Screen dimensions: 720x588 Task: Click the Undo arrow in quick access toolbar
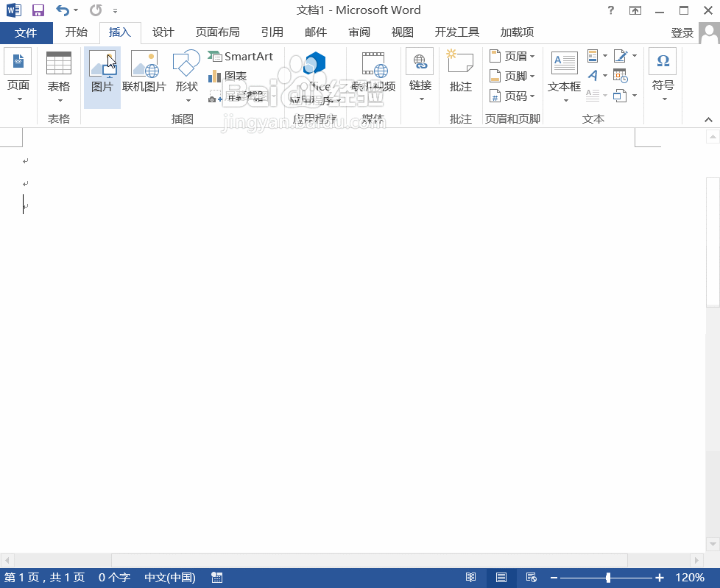tap(63, 10)
